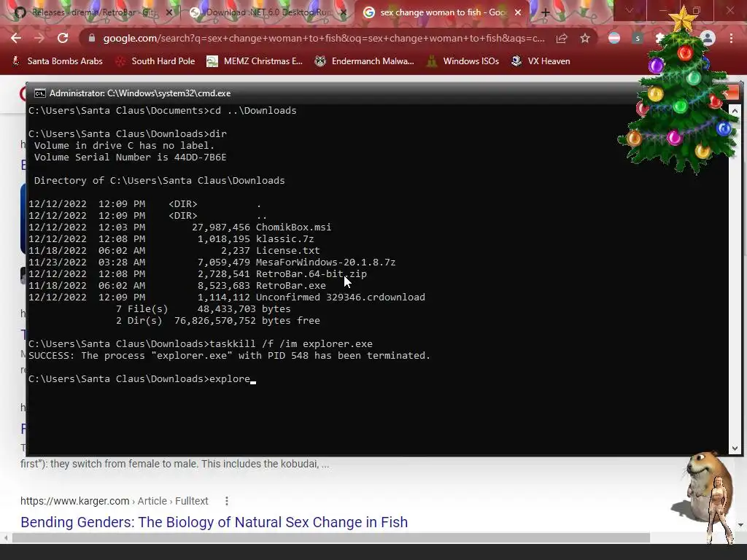Go back with Chrome back arrow
Image resolution: width=747 pixels, height=560 pixels.
coord(16,38)
